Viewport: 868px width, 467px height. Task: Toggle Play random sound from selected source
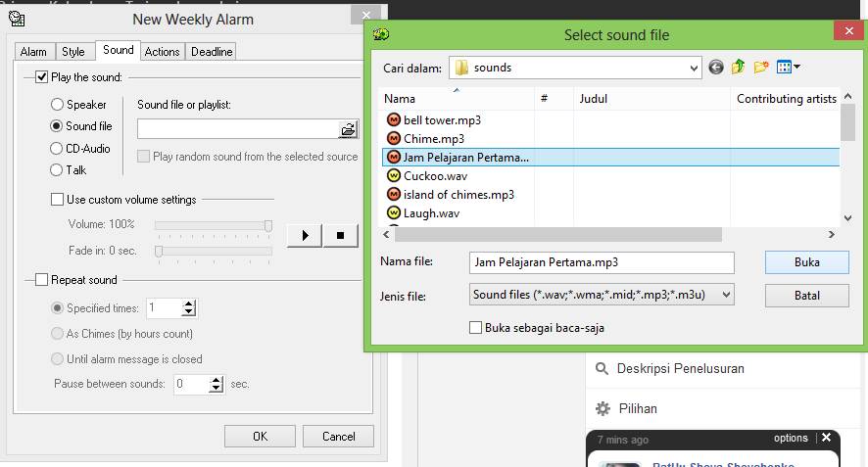143,157
